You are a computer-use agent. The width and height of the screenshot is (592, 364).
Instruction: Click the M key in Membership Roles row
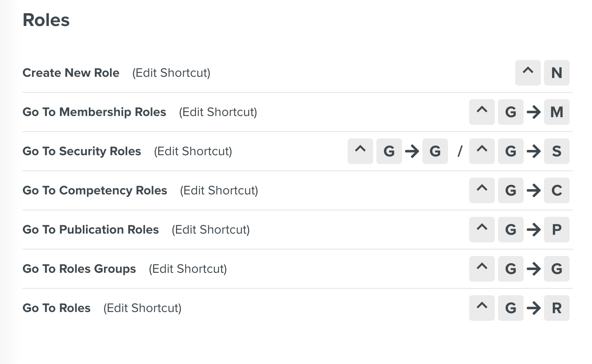click(x=556, y=112)
